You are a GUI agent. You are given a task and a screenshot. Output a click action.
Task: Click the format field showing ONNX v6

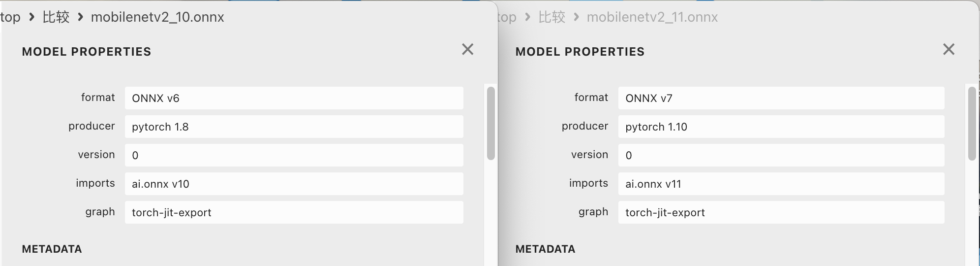point(294,98)
